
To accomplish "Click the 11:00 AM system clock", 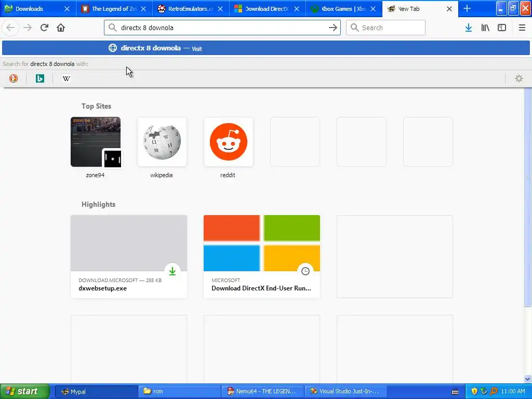I will [x=513, y=391].
